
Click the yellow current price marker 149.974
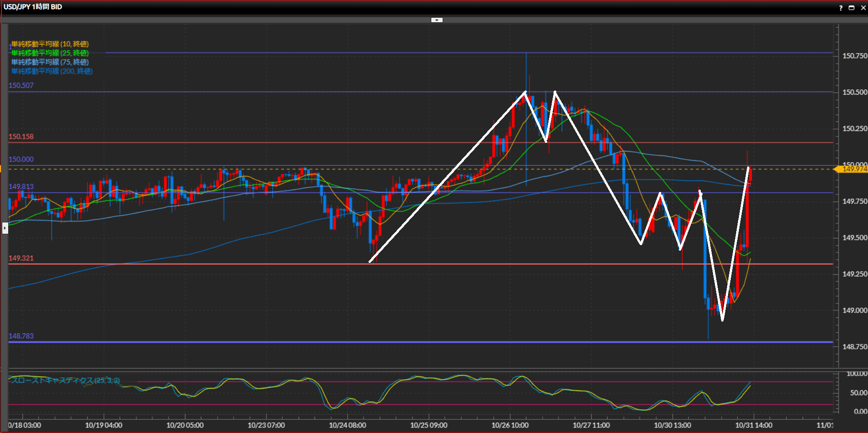coord(853,169)
